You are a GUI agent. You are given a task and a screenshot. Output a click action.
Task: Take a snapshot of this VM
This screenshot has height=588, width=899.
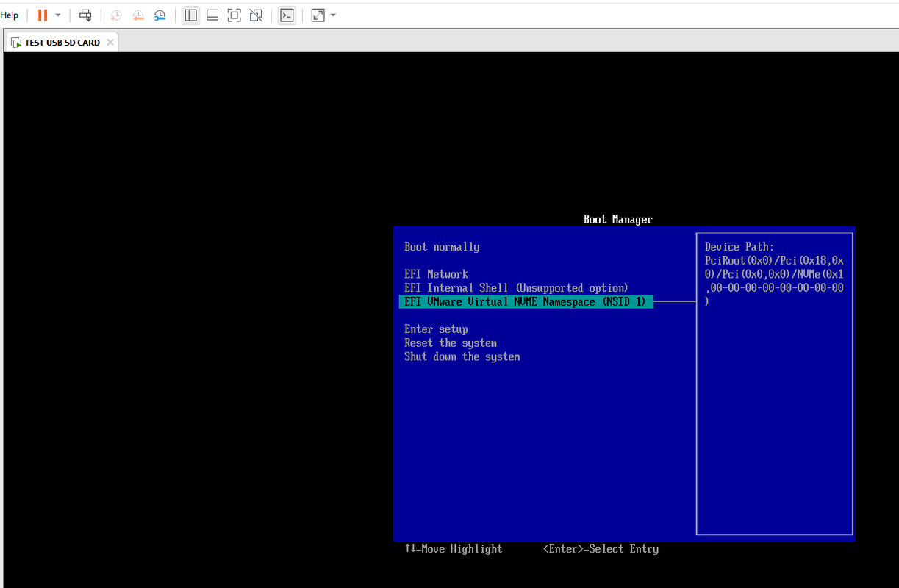[116, 15]
